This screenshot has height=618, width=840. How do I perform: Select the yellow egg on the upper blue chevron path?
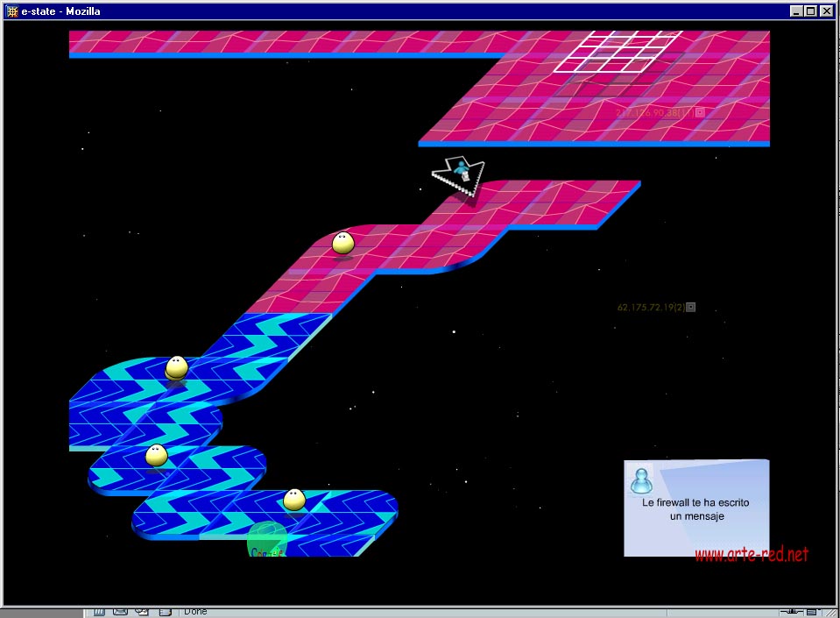(177, 367)
